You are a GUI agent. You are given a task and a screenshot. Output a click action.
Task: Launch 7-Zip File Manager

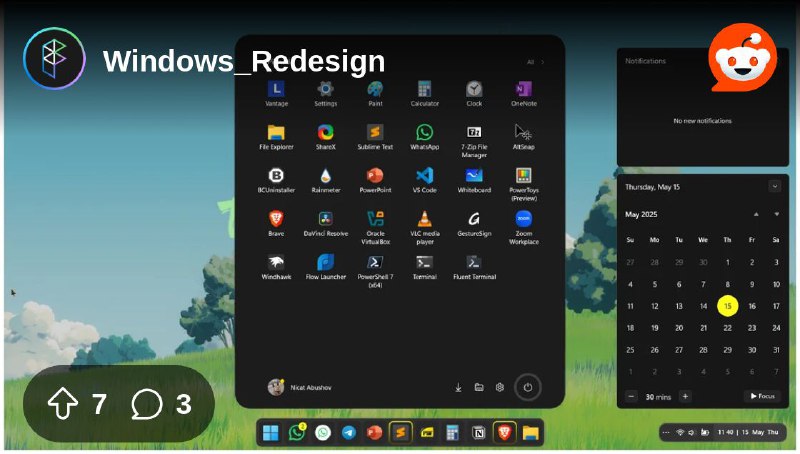pyautogui.click(x=474, y=141)
